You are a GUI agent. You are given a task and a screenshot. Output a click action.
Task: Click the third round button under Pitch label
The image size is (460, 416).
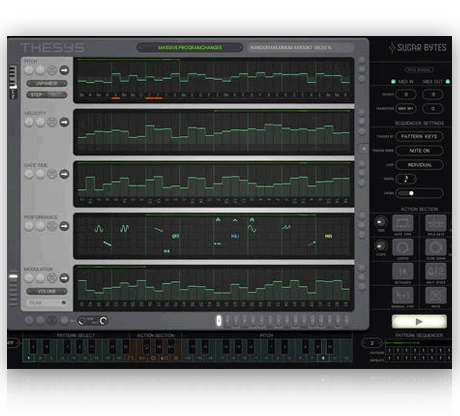[x=52, y=70]
